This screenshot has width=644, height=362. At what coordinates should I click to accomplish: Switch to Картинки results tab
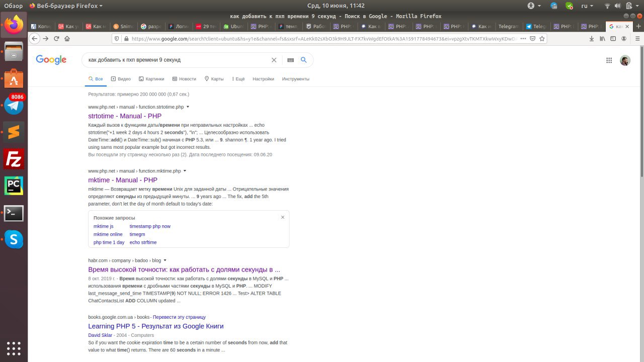(x=151, y=79)
